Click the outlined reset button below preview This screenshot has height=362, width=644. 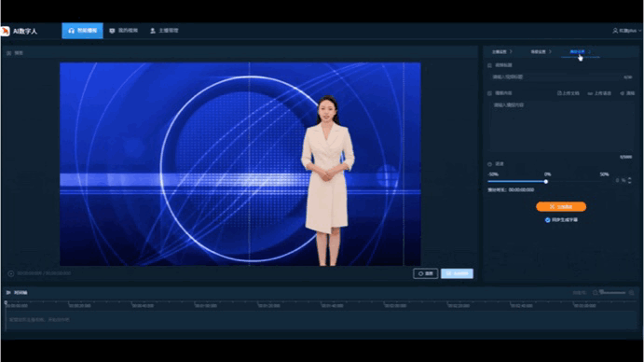(x=425, y=273)
